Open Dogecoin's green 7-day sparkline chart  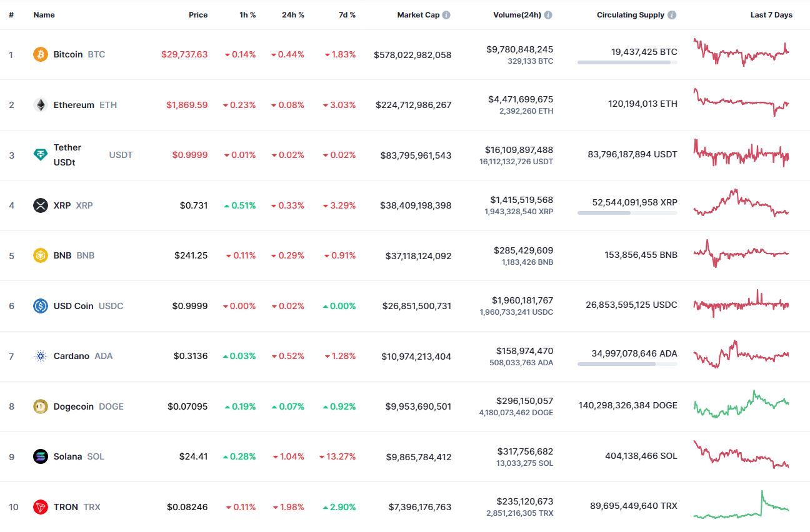[741, 405]
